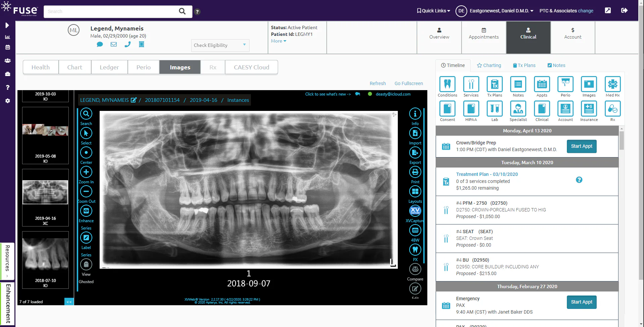
Task: Choose the Center image tool
Action: (x=86, y=153)
